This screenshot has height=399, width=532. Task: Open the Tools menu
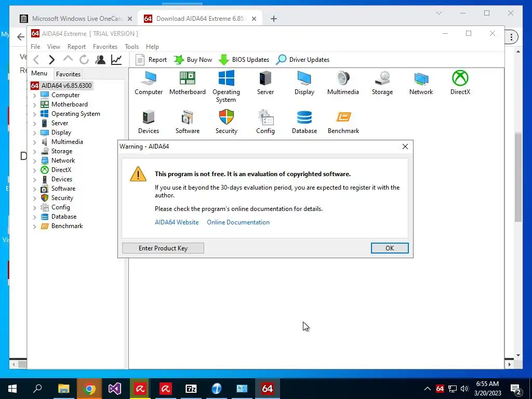click(131, 46)
